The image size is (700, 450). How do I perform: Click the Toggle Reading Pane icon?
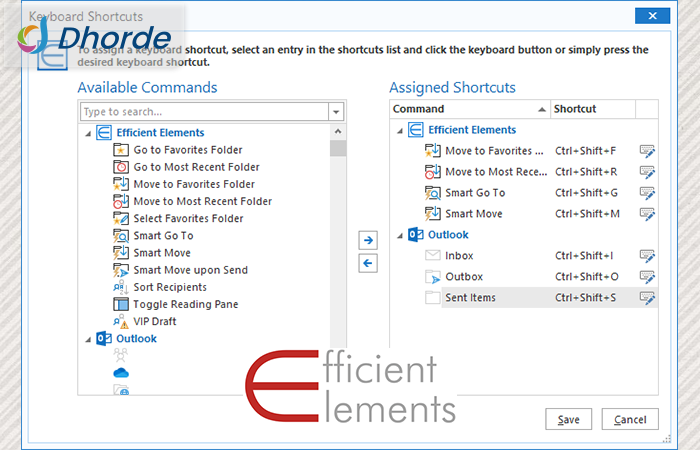(121, 304)
